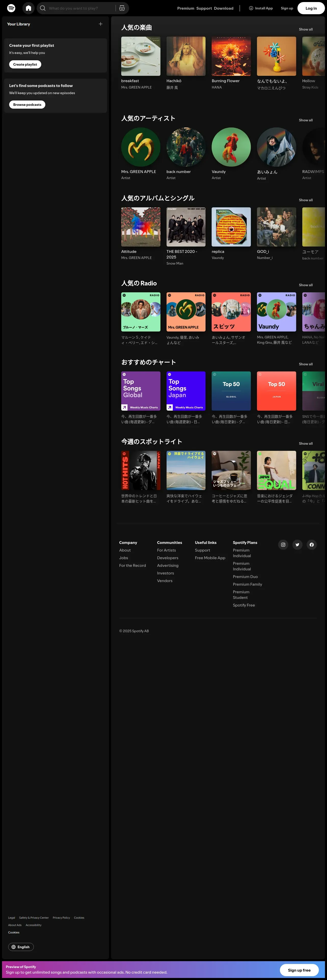This screenshot has height=980, width=327.
Task: Open HOT HITS JAPAN playlist cover
Action: 141,470
